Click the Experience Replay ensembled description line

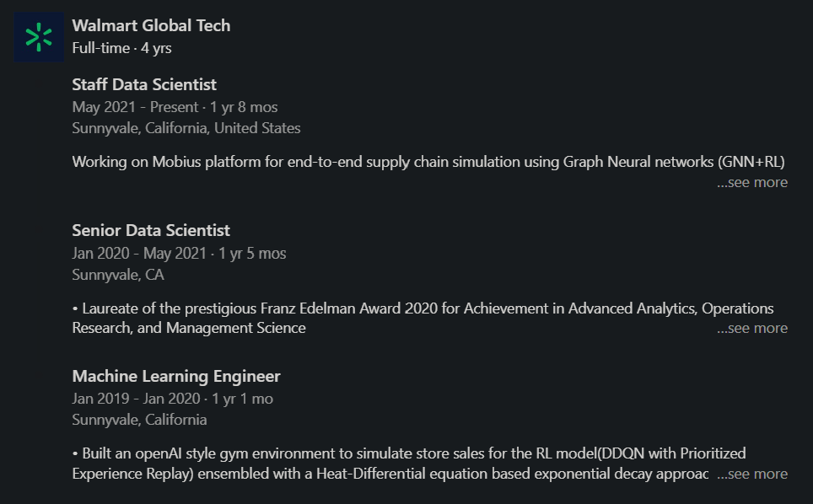click(390, 474)
